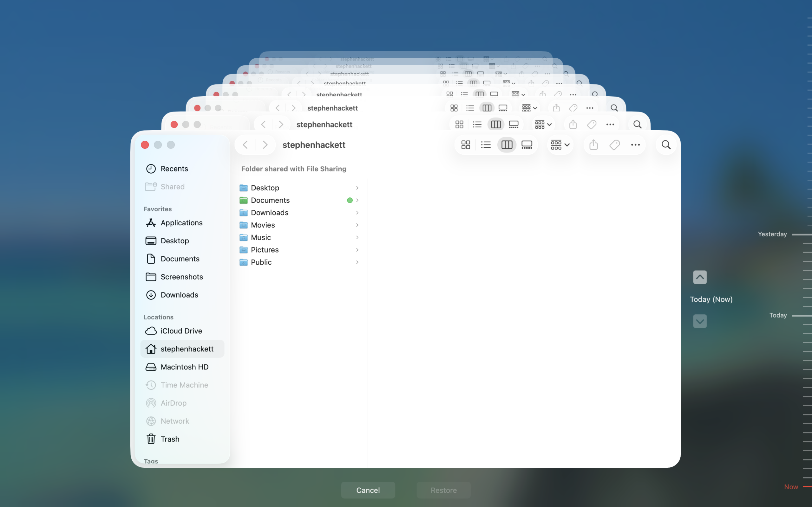Open the Group By dropdown
Image resolution: width=812 pixels, height=507 pixels.
[560, 145]
